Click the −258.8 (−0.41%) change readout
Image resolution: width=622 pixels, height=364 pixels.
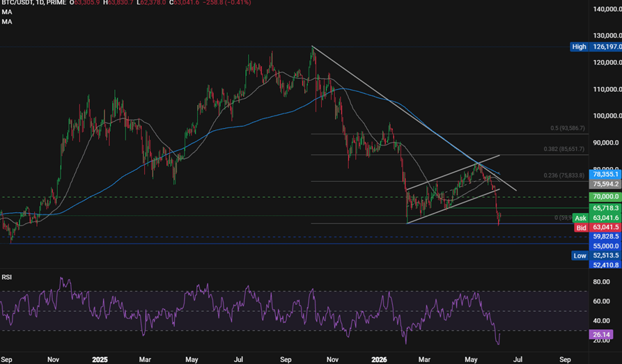(226, 3)
